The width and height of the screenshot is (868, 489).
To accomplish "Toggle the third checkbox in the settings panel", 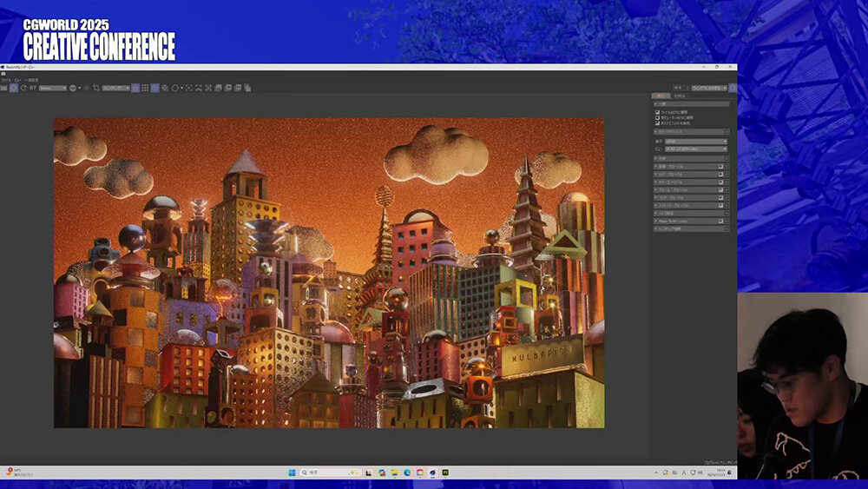I will (x=657, y=122).
